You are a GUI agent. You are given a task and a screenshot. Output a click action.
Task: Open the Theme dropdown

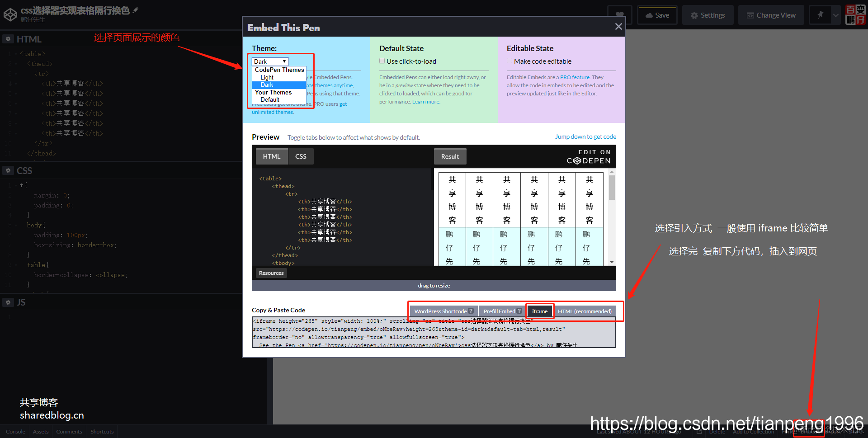[x=269, y=61]
